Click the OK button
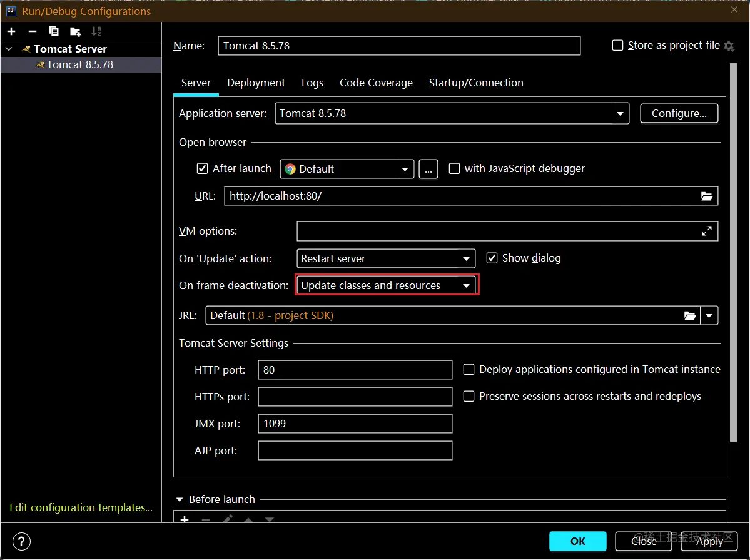 [578, 541]
